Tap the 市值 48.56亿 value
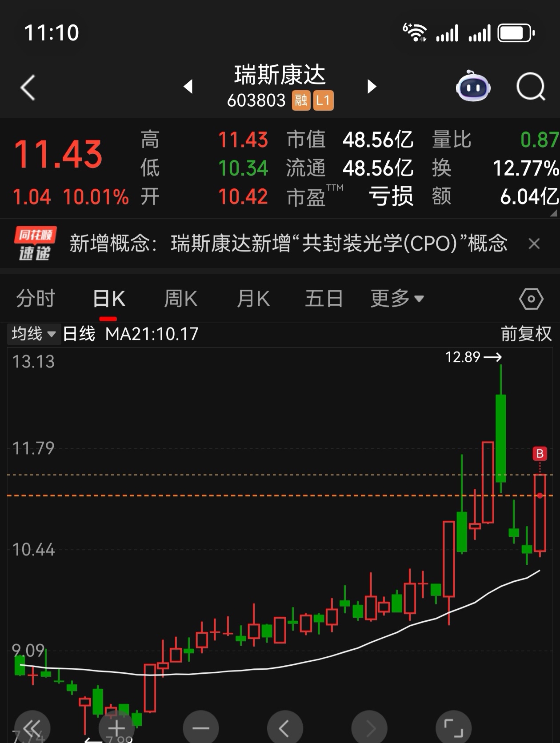560x743 pixels. point(378,140)
